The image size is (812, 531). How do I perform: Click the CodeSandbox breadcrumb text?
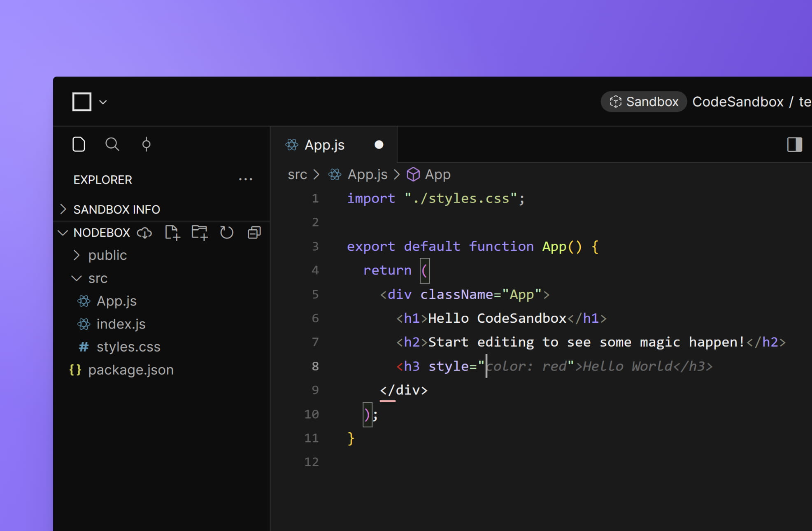pos(738,102)
